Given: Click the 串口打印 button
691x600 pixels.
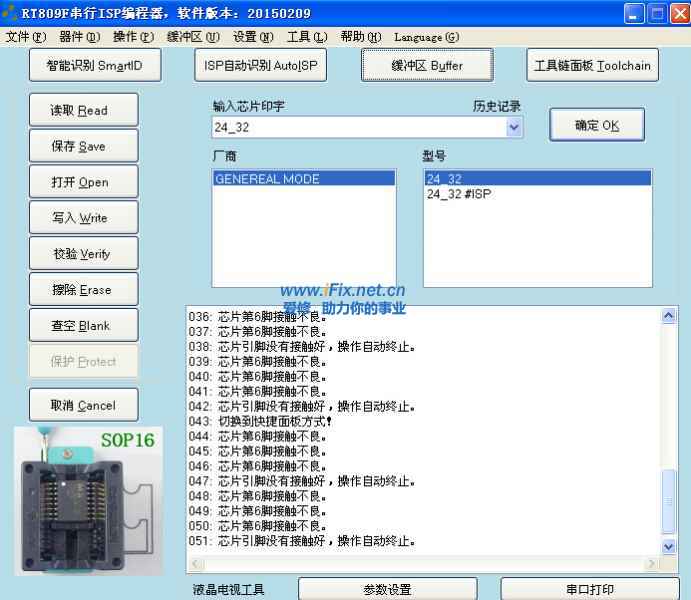Looking at the screenshot, I should (x=590, y=589).
